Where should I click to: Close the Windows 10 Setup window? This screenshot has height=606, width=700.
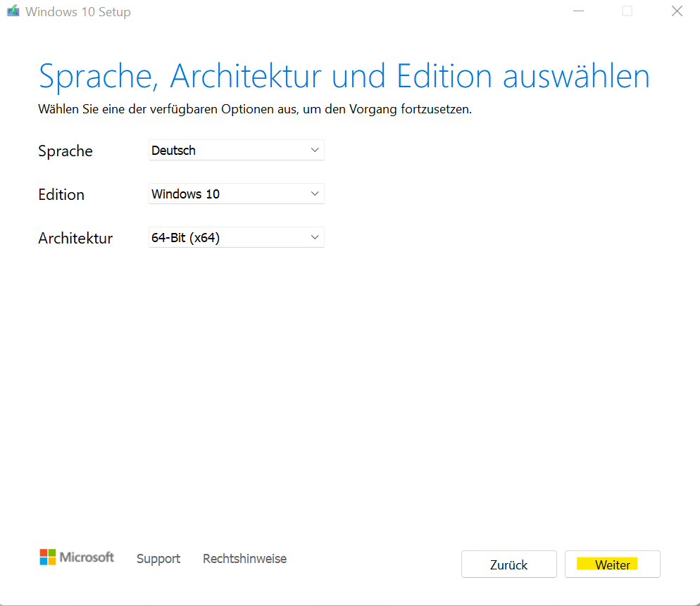pos(677,11)
